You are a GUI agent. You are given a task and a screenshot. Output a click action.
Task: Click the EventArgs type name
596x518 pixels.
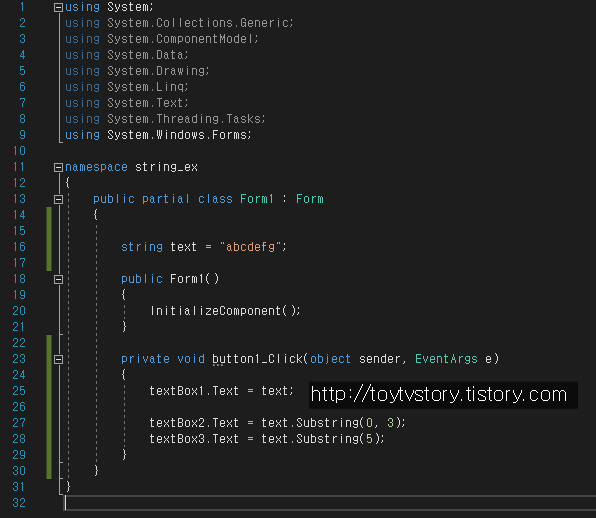point(446,359)
